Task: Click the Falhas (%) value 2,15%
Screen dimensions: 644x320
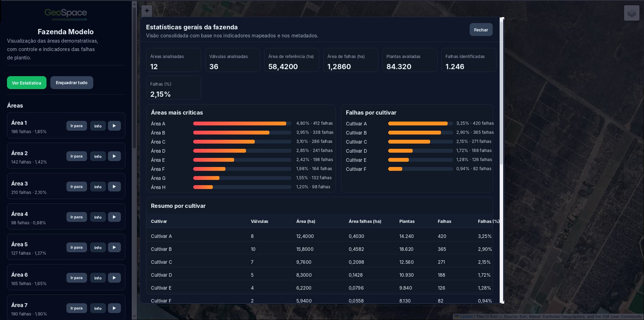Action: pyautogui.click(x=160, y=94)
